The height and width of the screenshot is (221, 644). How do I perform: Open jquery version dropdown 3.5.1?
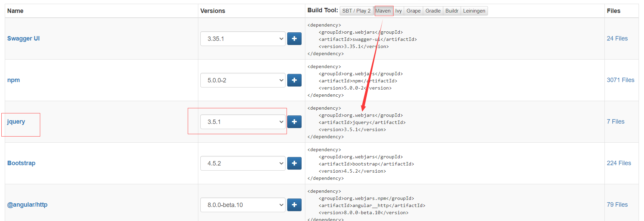click(x=243, y=122)
